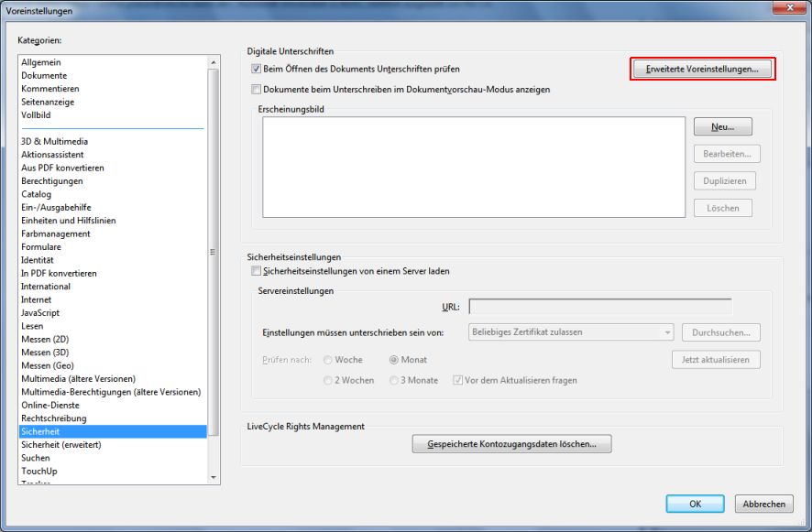Click Gespeicherte Kontozugangsdaten löschen button

[x=511, y=444]
